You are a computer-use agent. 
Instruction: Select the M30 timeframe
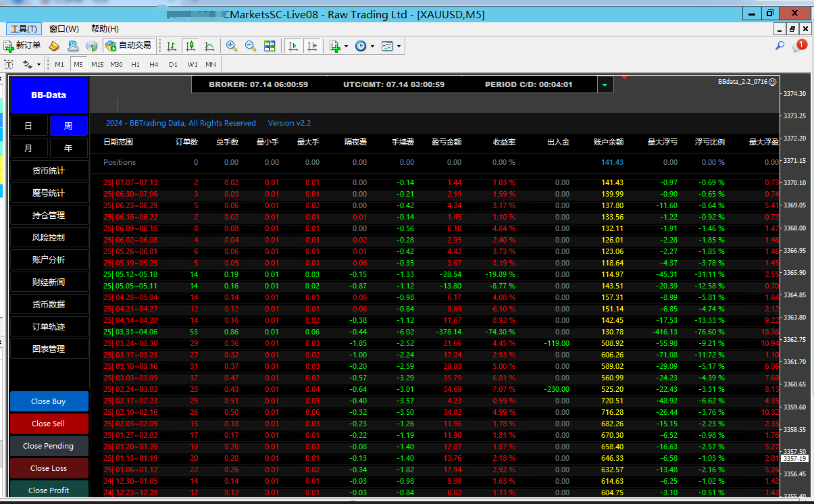pyautogui.click(x=116, y=64)
